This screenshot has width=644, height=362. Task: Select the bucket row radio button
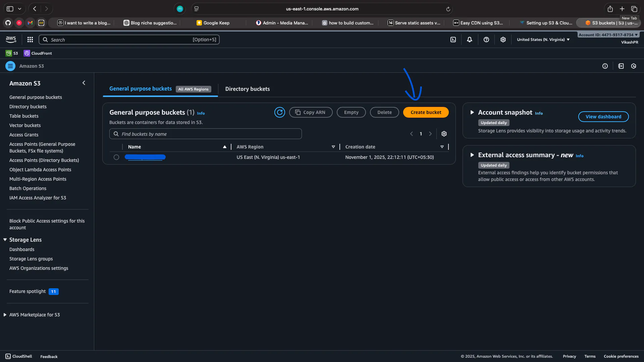(x=116, y=157)
